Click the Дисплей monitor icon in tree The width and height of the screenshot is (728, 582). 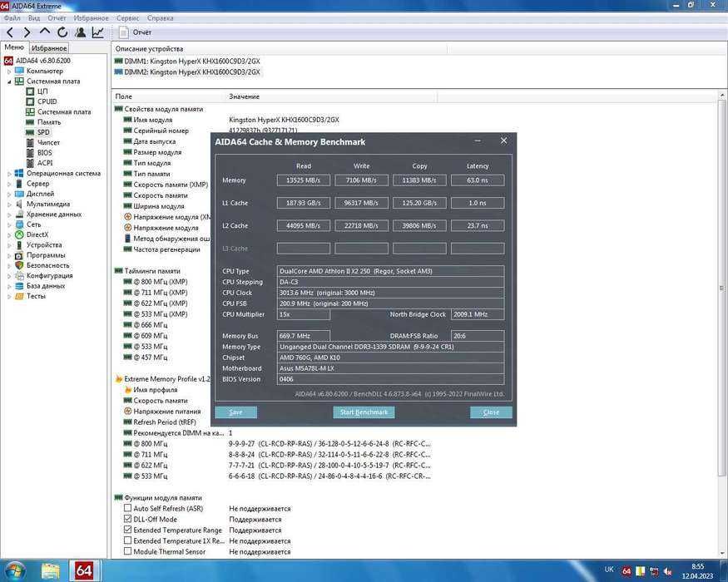click(x=19, y=194)
